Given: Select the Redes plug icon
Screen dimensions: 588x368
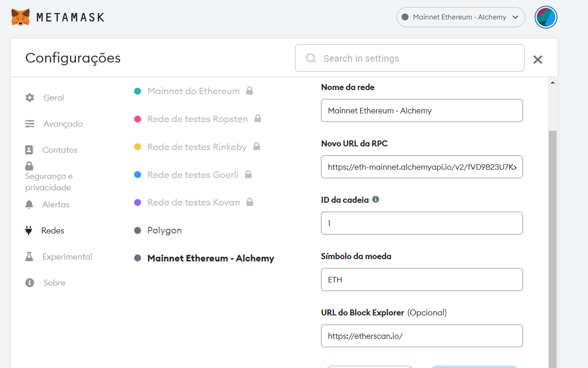Looking at the screenshot, I should (29, 230).
